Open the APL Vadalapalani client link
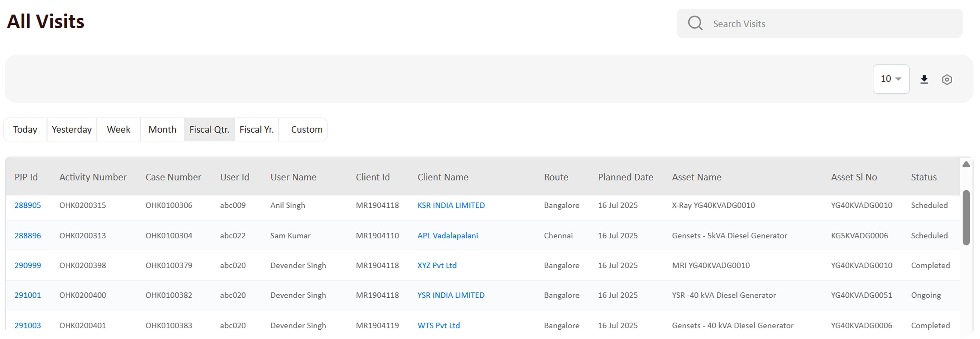The width and height of the screenshot is (980, 339). tap(447, 236)
